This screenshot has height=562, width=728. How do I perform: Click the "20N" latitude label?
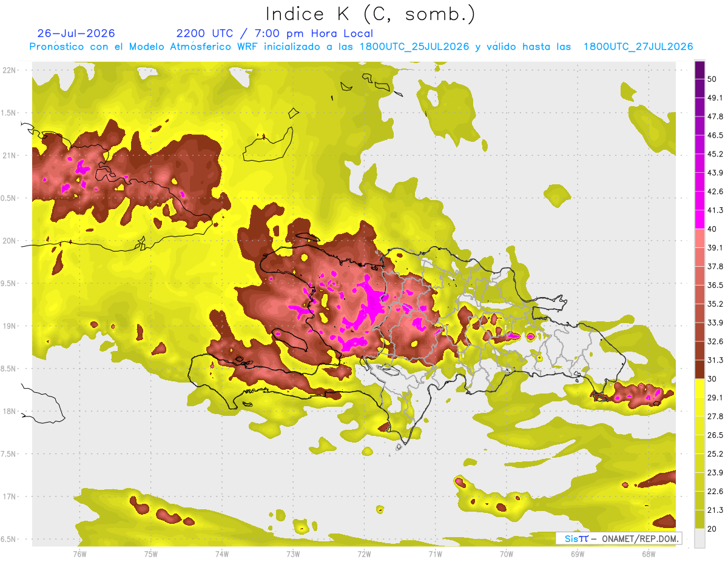pos(10,241)
